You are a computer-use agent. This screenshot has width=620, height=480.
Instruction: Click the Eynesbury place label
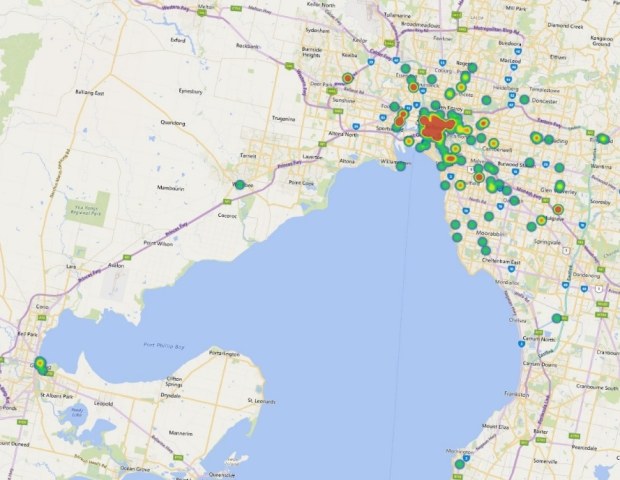click(191, 91)
